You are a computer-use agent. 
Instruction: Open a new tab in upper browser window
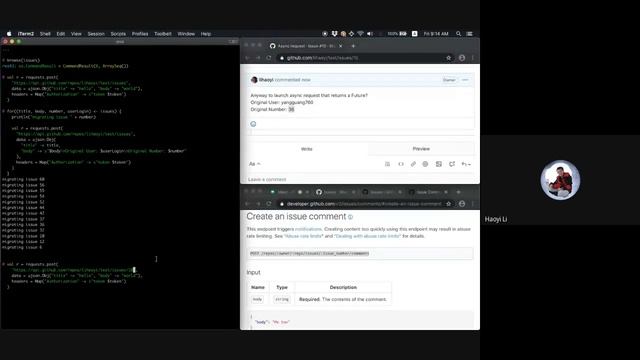point(353,46)
